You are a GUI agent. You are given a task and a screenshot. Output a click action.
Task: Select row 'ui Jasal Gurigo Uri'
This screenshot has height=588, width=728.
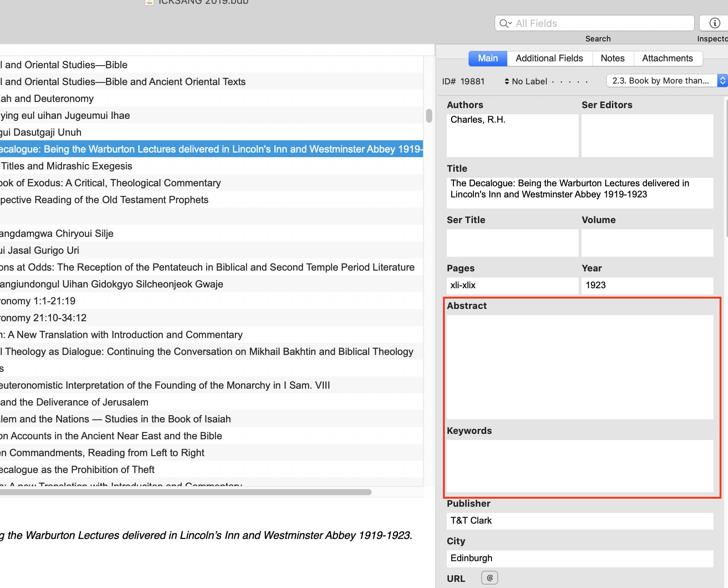click(x=212, y=250)
